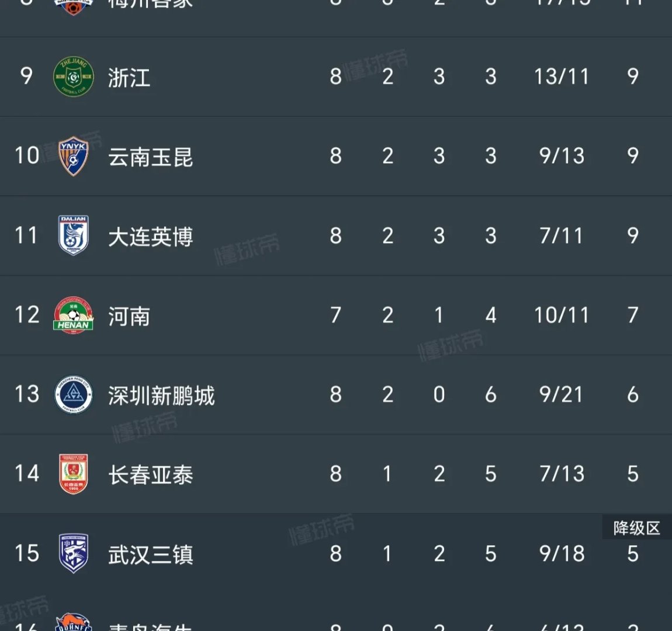Open team 浙江 from standings
672x631 pixels.
[129, 78]
